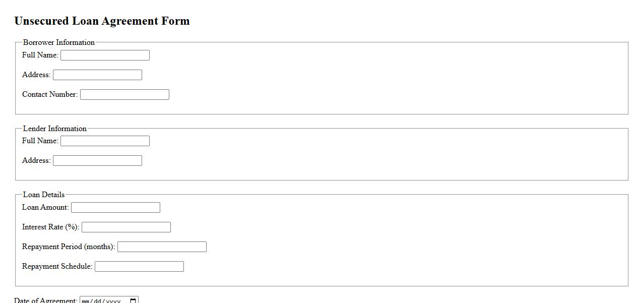This screenshot has height=303, width=644.
Task: Focus the Borrower Address text box
Action: (x=97, y=75)
